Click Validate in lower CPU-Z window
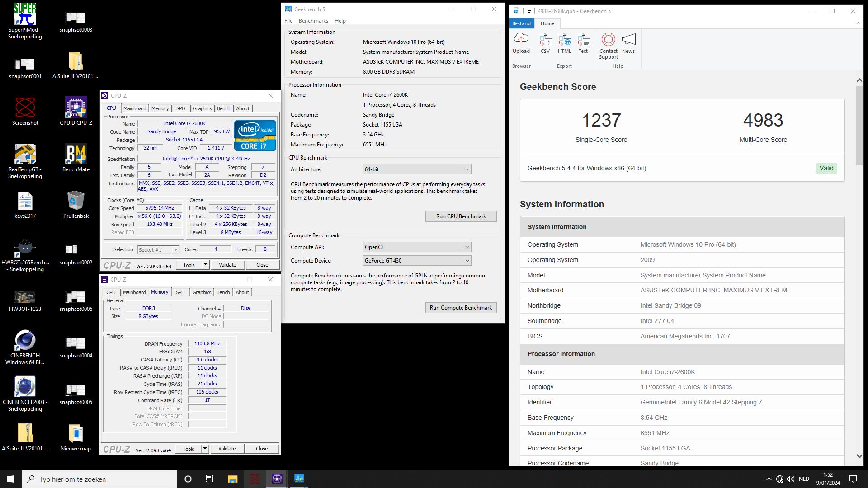 point(227,449)
